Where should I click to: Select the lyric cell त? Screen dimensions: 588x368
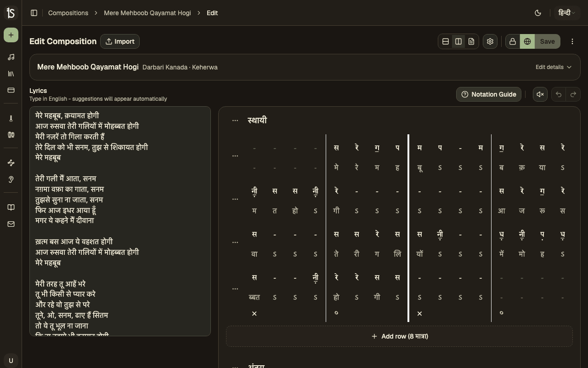pyautogui.click(x=275, y=211)
